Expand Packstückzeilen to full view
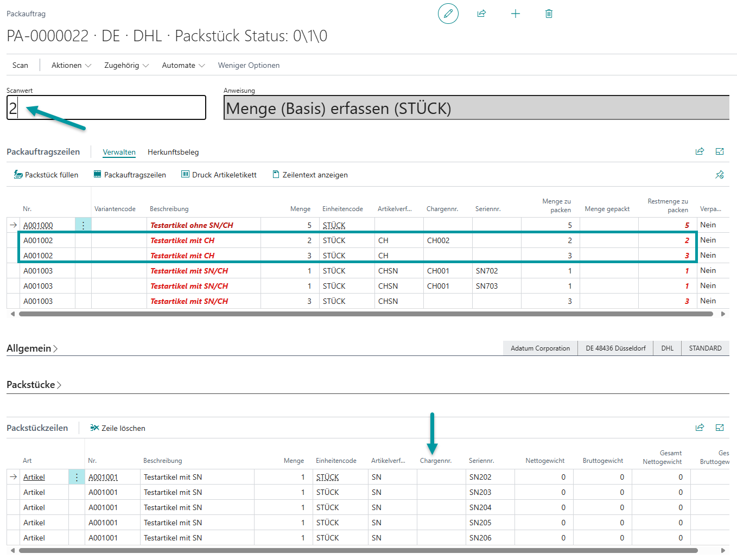 point(720,428)
